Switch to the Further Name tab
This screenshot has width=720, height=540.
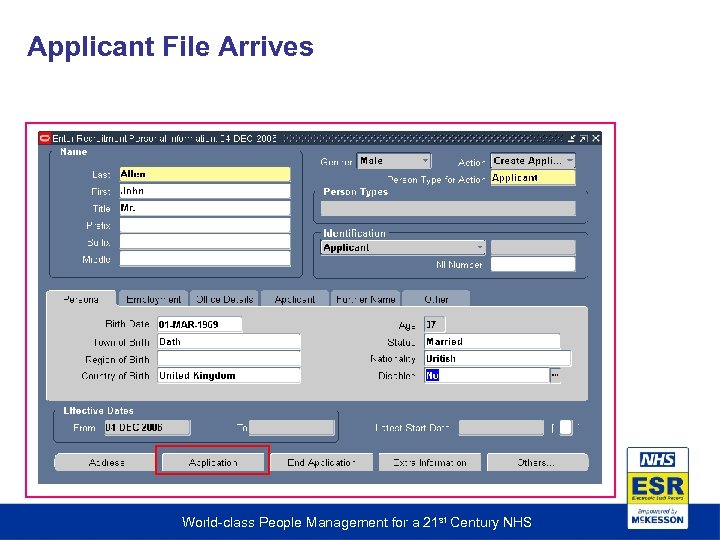click(366, 299)
